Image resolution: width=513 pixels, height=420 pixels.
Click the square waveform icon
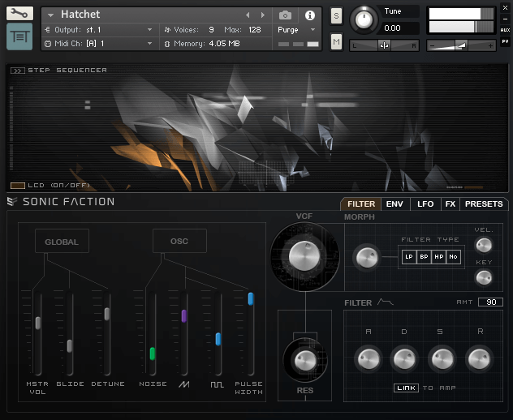point(217,384)
